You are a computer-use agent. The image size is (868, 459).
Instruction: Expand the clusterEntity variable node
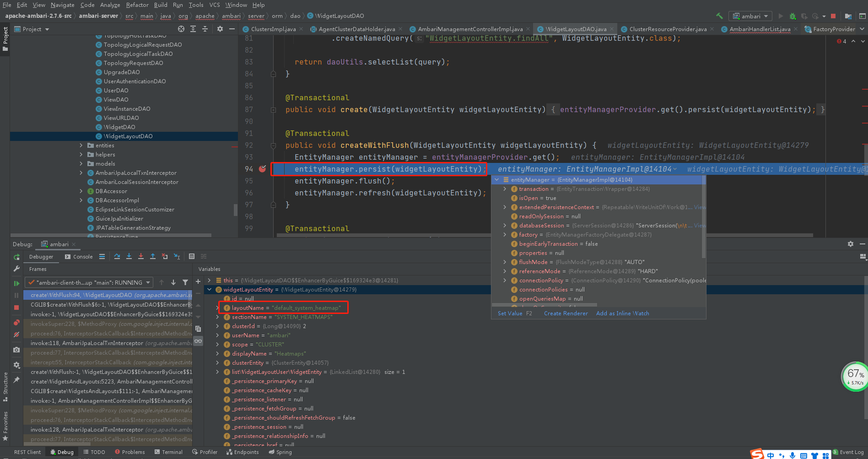(x=217, y=363)
